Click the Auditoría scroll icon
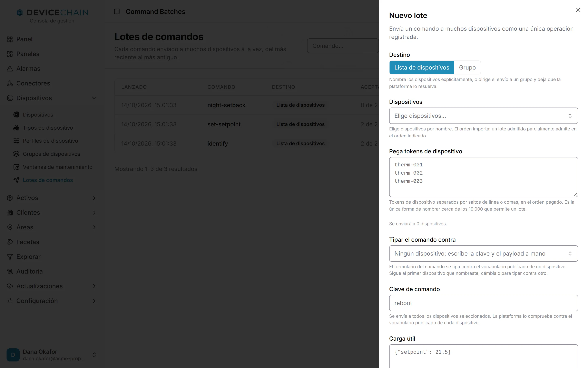The image size is (588, 368). (x=10, y=271)
